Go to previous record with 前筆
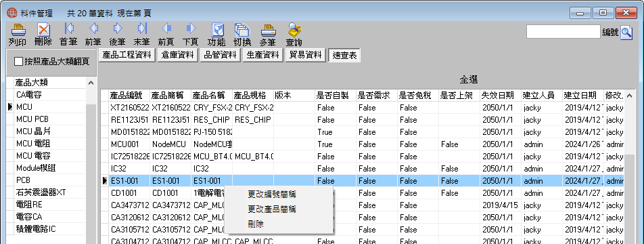Image resolution: width=644 pixels, height=244 pixels. click(93, 28)
